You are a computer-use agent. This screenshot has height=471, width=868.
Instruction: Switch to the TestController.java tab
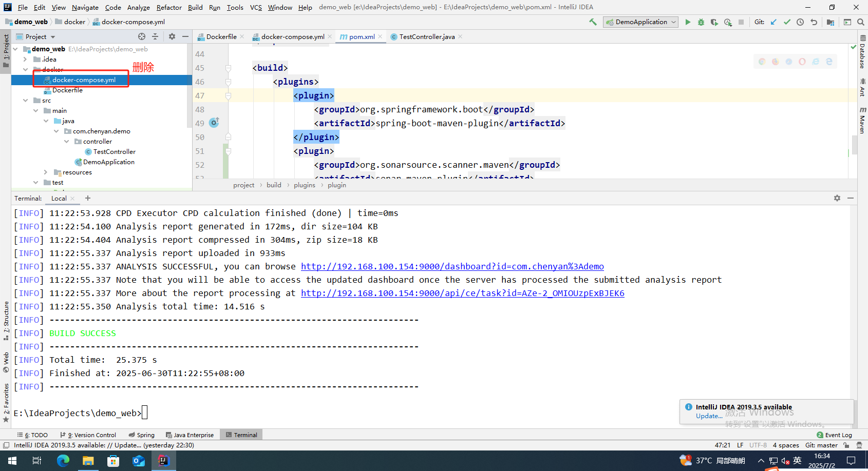pyautogui.click(x=426, y=36)
